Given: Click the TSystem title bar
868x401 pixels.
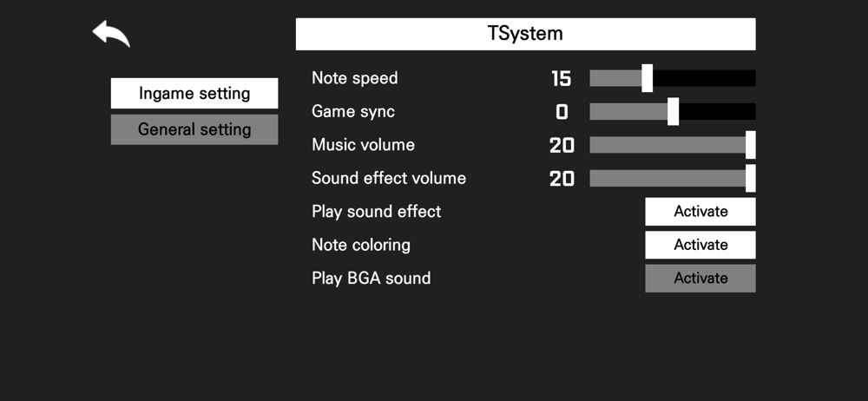Looking at the screenshot, I should (x=525, y=35).
